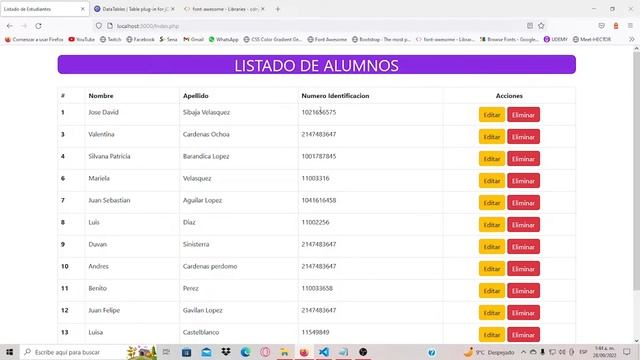Edit Andres Cardenas perdomo
640x360 pixels.
pos(492,269)
